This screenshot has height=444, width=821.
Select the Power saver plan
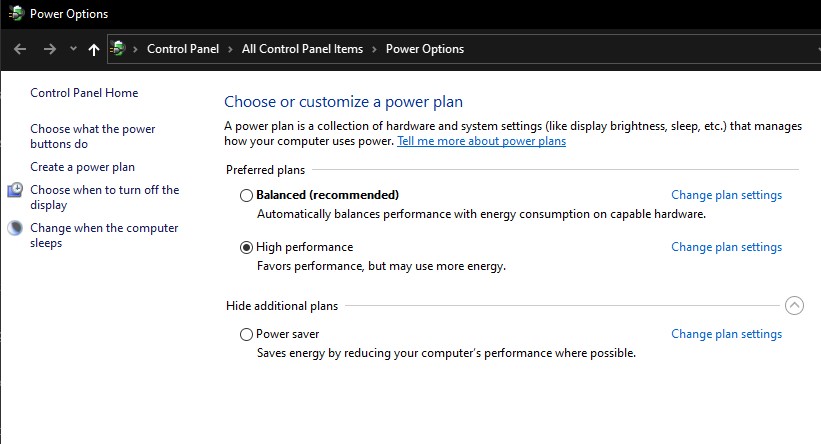coord(246,334)
